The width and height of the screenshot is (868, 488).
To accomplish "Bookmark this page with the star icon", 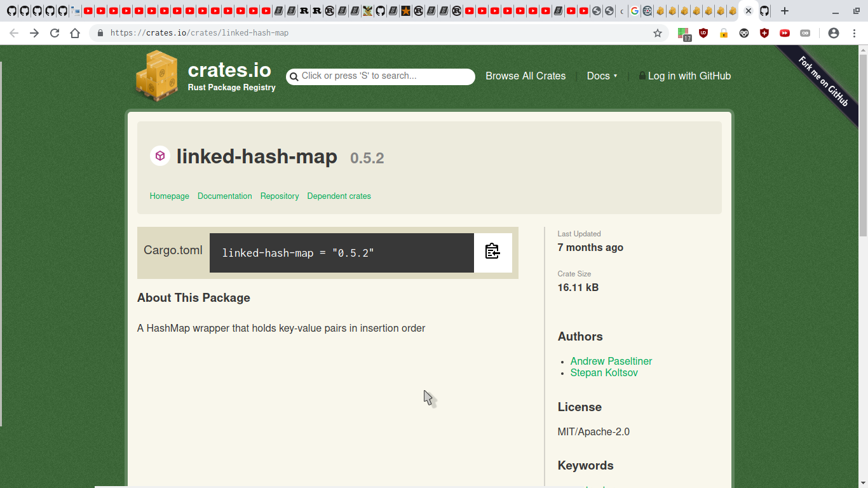I will [x=658, y=33].
